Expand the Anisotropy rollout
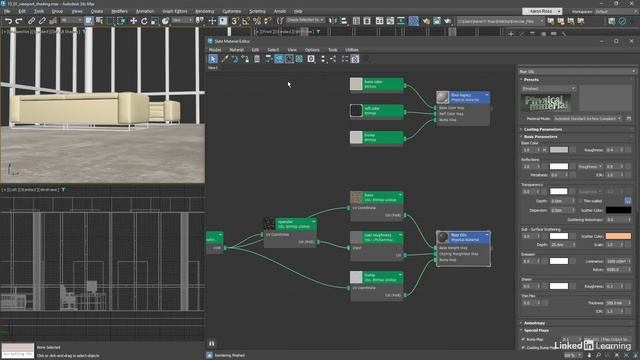The height and width of the screenshot is (360, 640). [x=534, y=323]
